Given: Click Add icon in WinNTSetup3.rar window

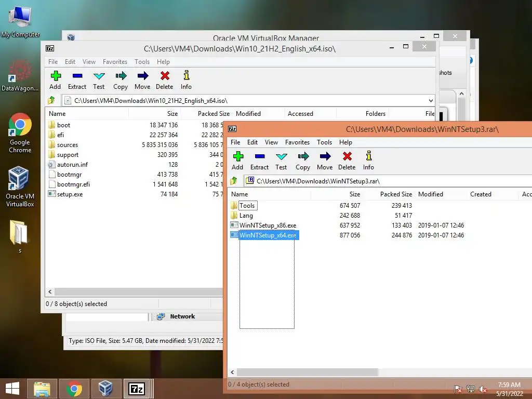Looking at the screenshot, I should [x=238, y=156].
